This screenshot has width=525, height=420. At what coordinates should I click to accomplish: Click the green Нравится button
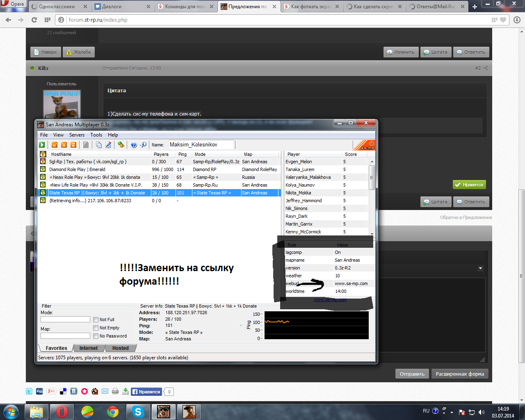[469, 185]
